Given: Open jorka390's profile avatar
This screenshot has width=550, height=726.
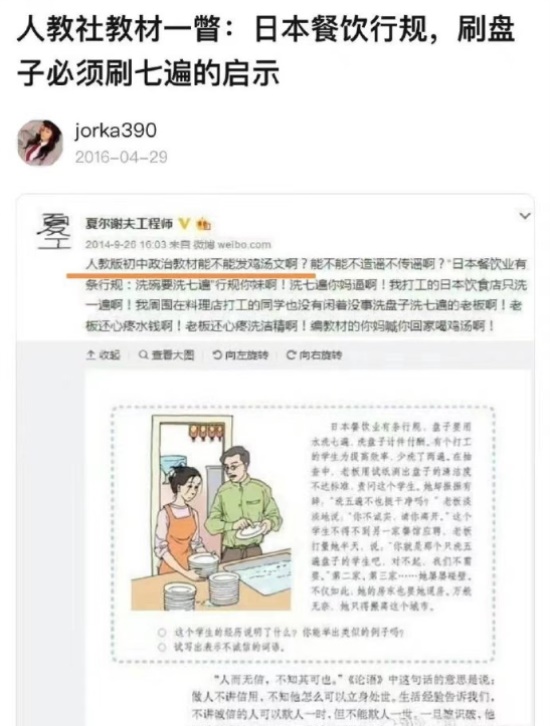Looking at the screenshot, I should (x=40, y=143).
